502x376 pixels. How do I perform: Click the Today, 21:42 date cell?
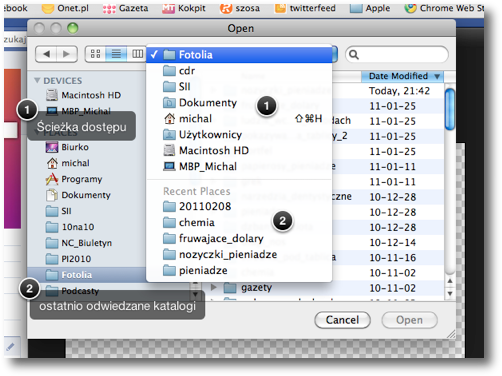click(x=399, y=91)
